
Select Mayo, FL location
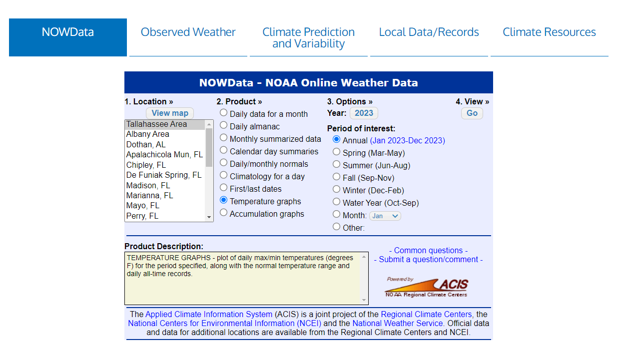164,206
